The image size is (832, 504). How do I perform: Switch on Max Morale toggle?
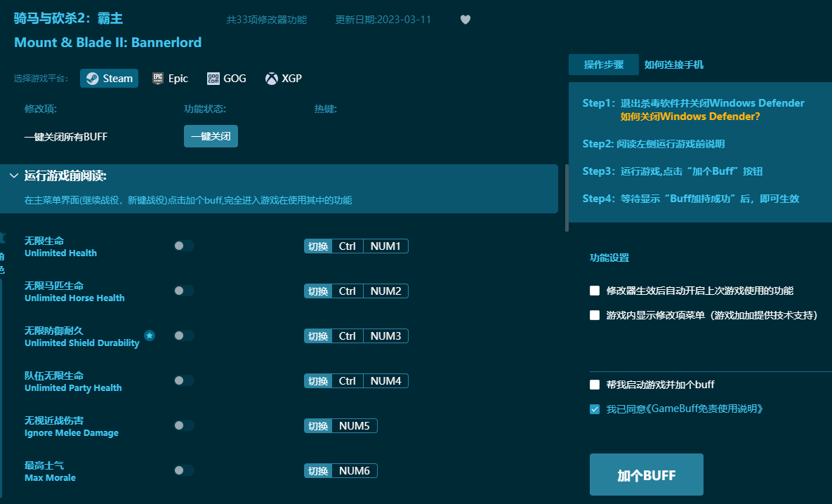click(183, 470)
